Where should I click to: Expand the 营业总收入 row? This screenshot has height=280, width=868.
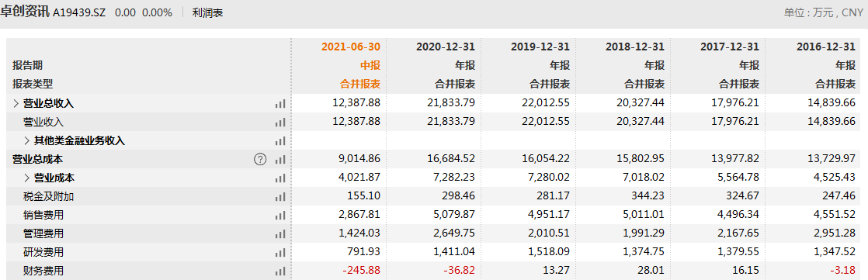pyautogui.click(x=16, y=103)
